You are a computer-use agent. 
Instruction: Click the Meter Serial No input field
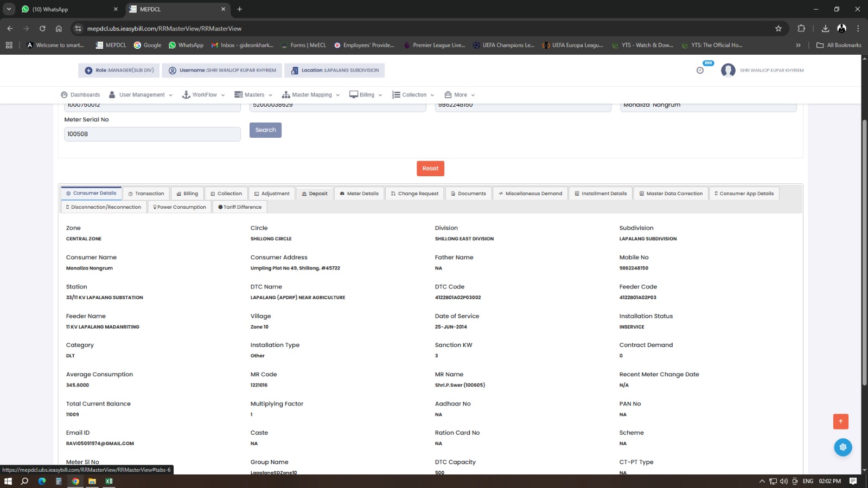coord(152,134)
